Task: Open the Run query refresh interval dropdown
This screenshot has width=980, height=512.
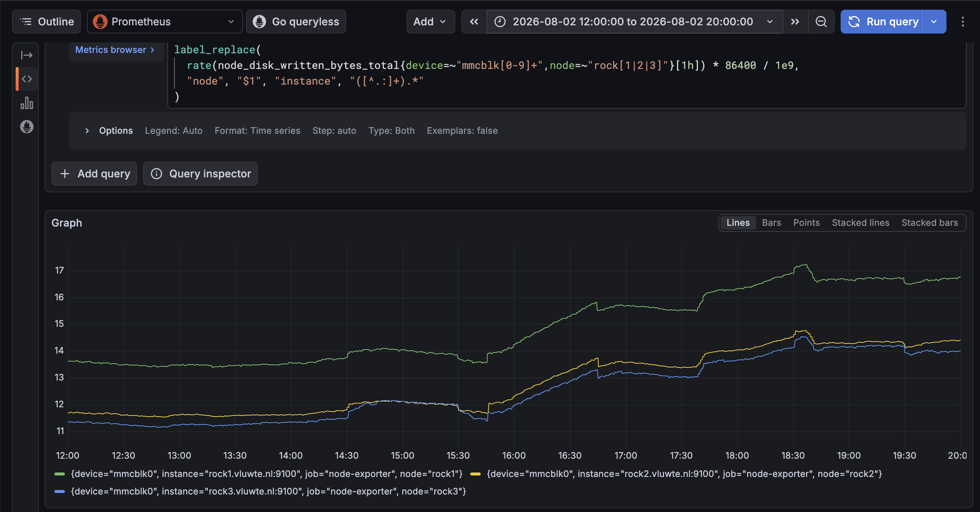Action: coord(934,22)
